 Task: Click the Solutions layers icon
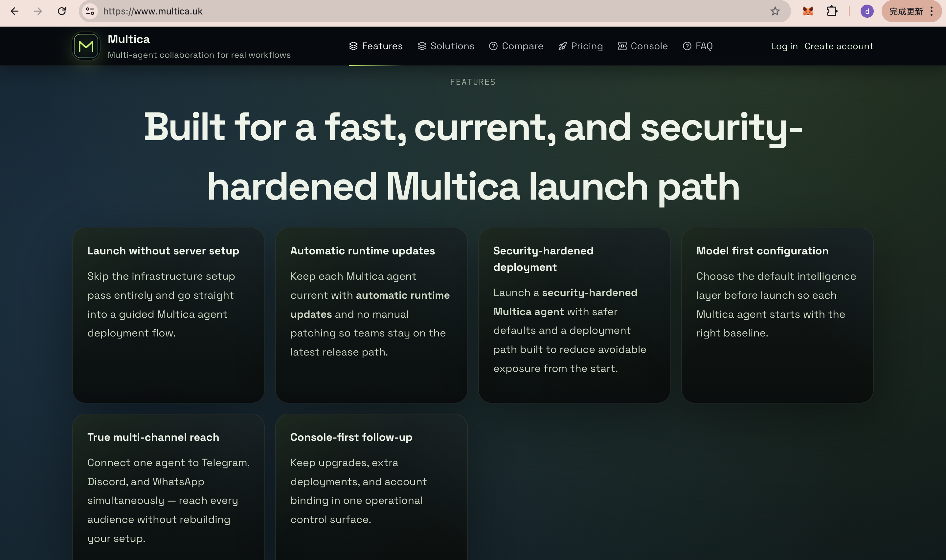[x=422, y=46]
